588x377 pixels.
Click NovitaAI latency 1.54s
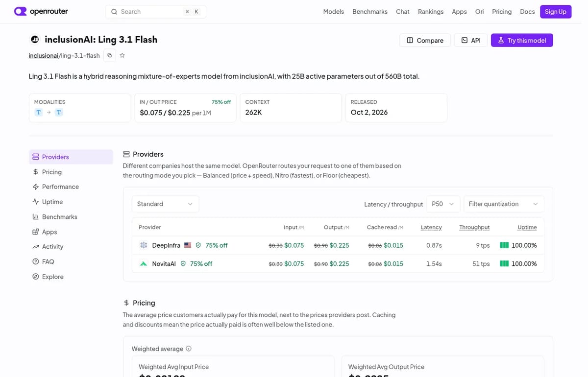(x=434, y=264)
